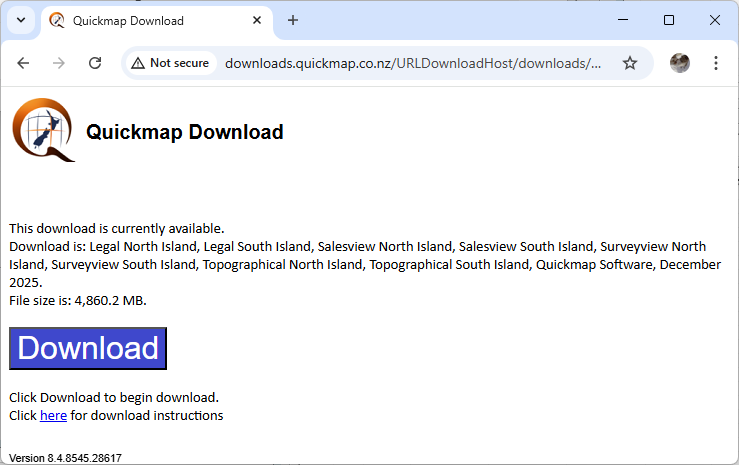Show site info via Not secure chip
739x465 pixels.
pyautogui.click(x=170, y=63)
